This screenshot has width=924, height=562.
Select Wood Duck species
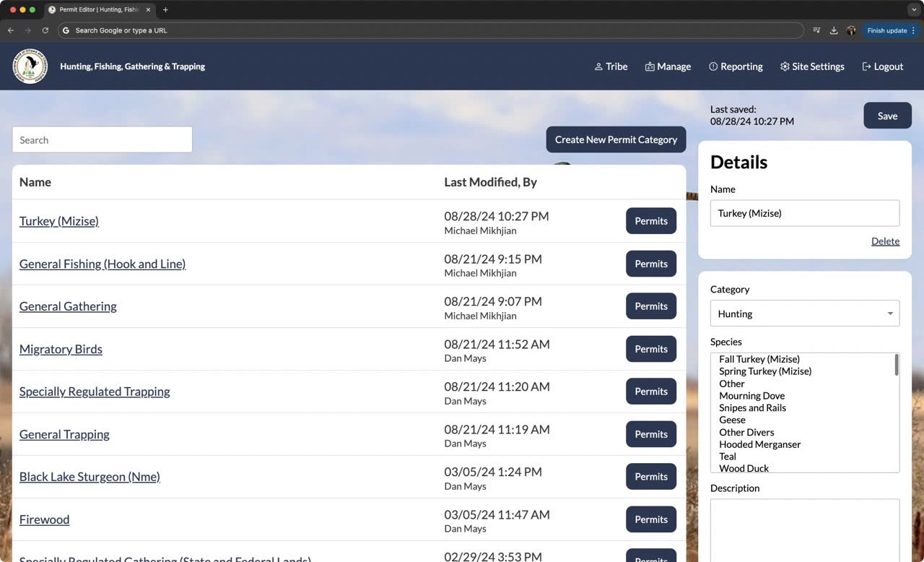coord(744,468)
